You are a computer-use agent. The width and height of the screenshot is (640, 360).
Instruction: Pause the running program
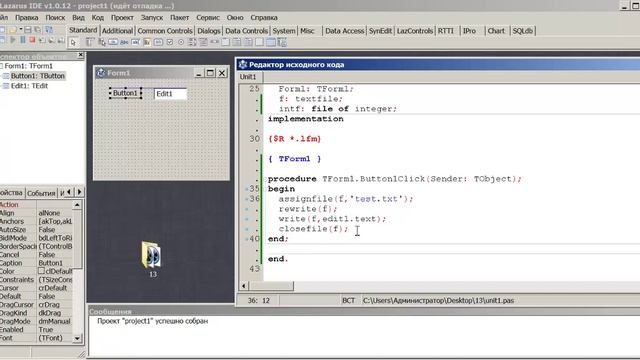(23, 40)
